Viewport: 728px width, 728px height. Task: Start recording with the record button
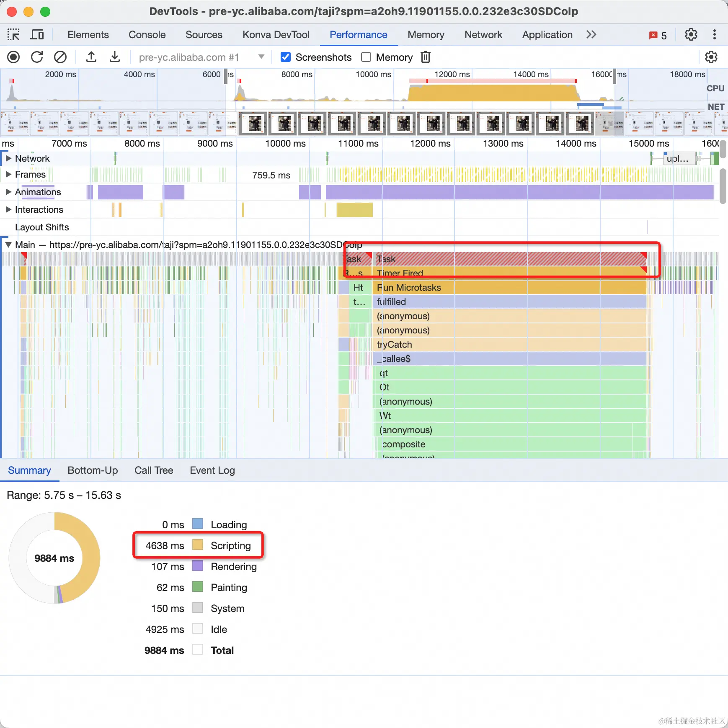pyautogui.click(x=13, y=57)
